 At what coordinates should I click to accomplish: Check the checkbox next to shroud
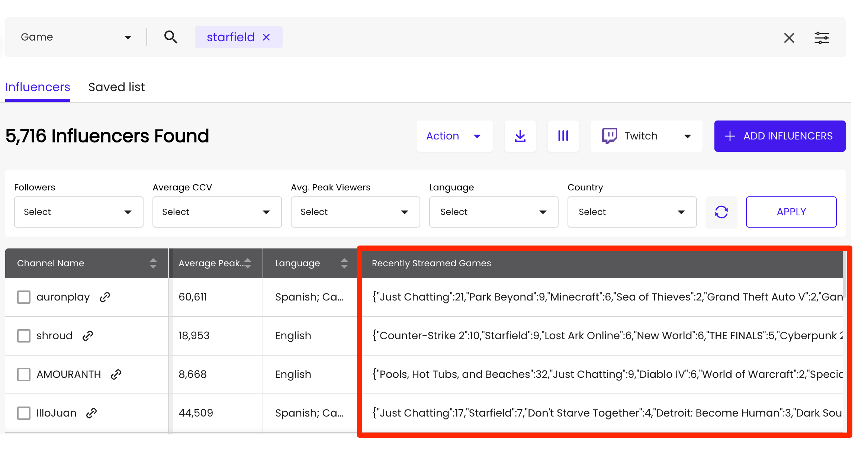tap(23, 335)
